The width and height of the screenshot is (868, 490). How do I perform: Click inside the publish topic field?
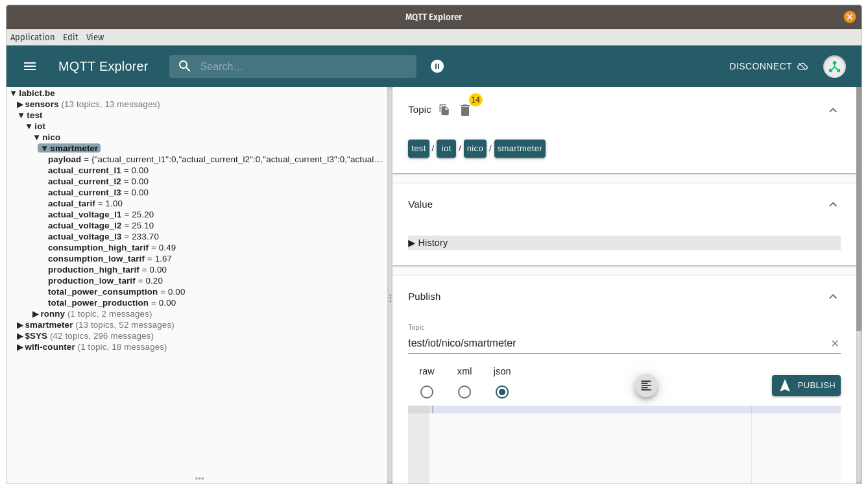tap(584, 343)
